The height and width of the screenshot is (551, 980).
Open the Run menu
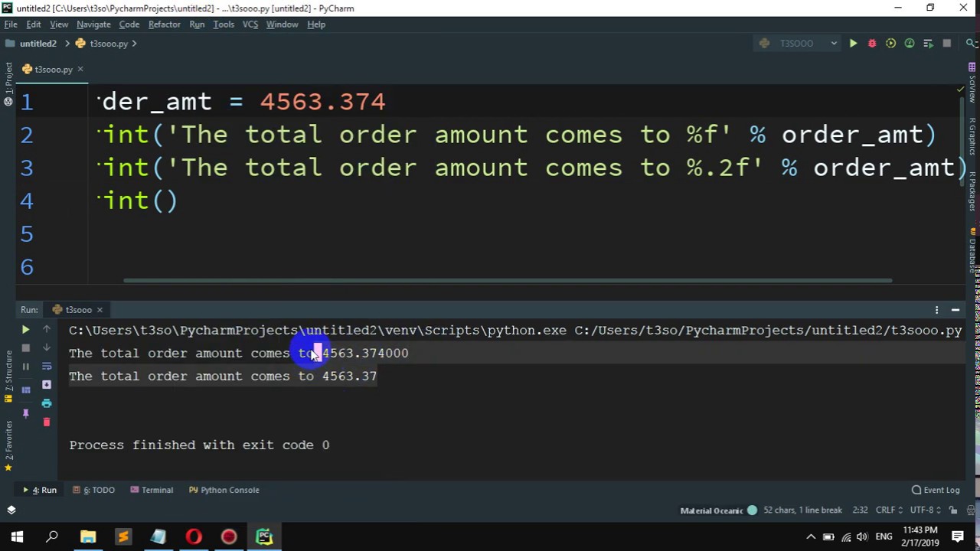click(x=197, y=24)
